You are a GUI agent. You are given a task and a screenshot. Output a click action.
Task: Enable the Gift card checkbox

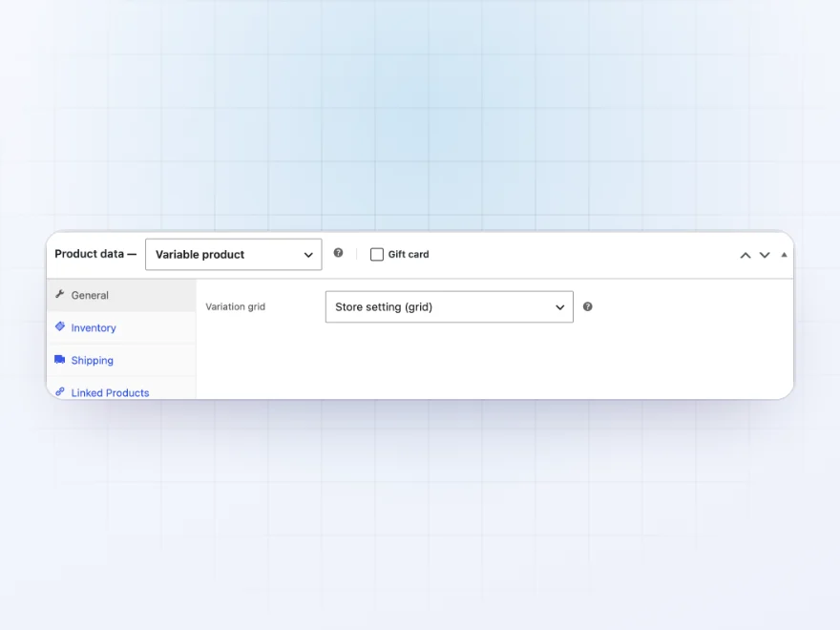(377, 255)
